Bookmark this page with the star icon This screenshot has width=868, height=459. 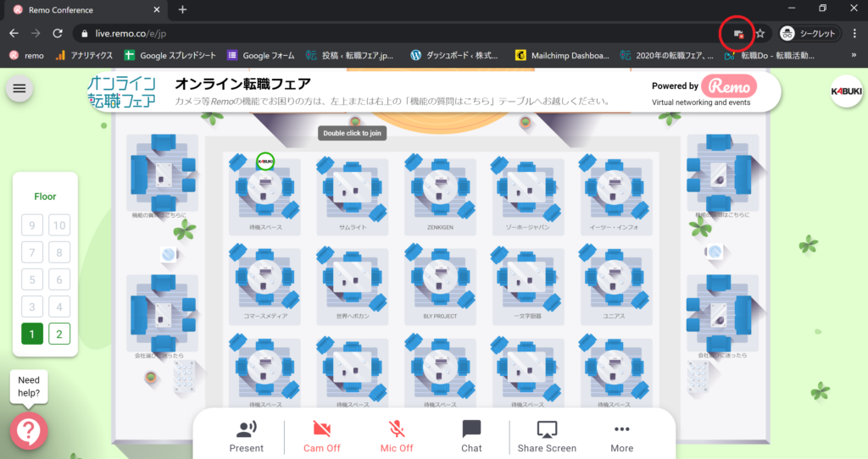pyautogui.click(x=760, y=34)
